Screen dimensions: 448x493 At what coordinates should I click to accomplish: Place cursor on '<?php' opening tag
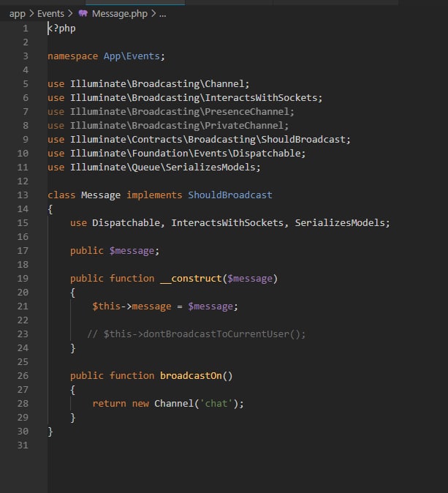(x=61, y=29)
